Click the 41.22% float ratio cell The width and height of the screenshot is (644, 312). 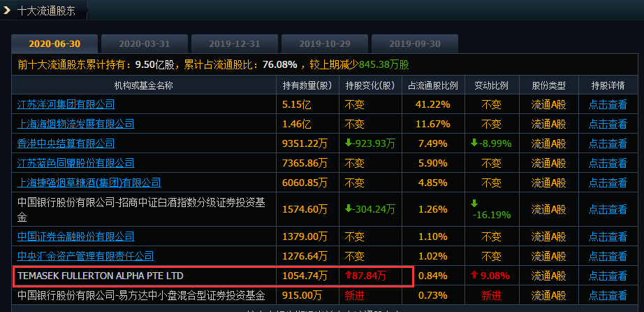click(x=433, y=104)
